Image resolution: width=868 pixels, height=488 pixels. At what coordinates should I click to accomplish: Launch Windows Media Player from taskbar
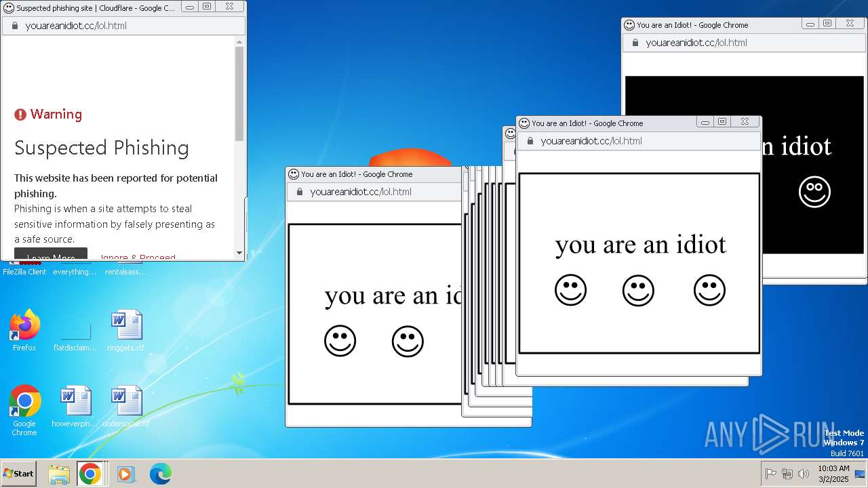point(125,474)
